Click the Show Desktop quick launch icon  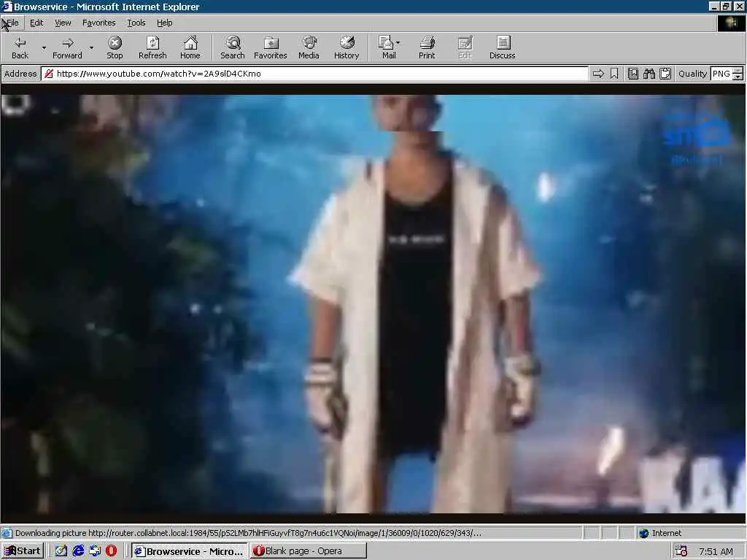(x=95, y=551)
